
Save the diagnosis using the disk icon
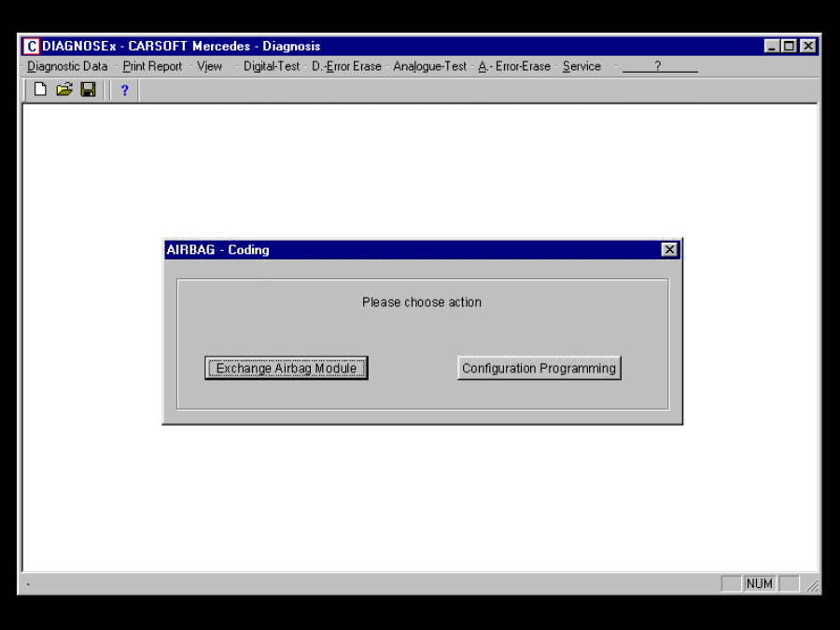point(88,90)
